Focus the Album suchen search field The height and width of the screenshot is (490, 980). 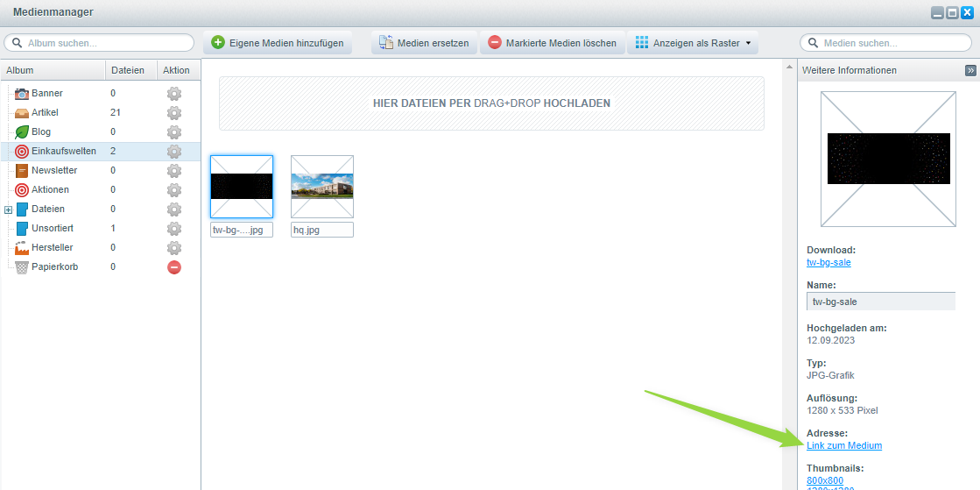pos(99,43)
